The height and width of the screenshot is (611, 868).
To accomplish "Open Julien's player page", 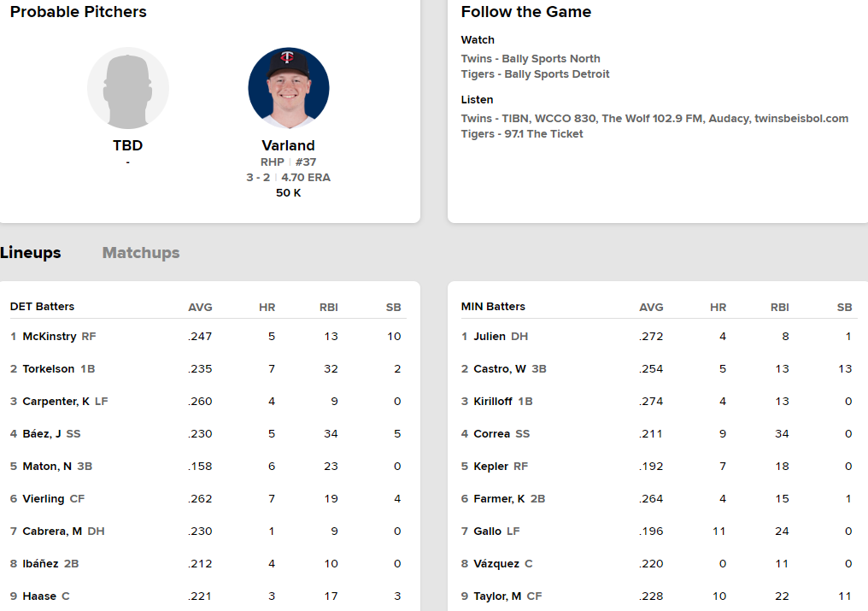I will pos(490,337).
